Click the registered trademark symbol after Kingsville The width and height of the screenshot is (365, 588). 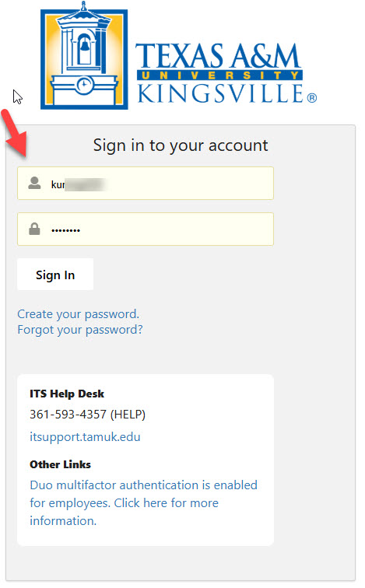click(312, 98)
